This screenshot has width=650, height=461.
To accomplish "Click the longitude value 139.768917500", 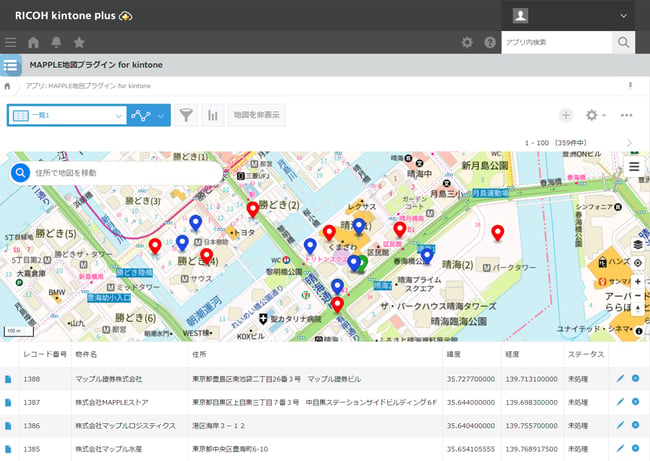I will (531, 449).
